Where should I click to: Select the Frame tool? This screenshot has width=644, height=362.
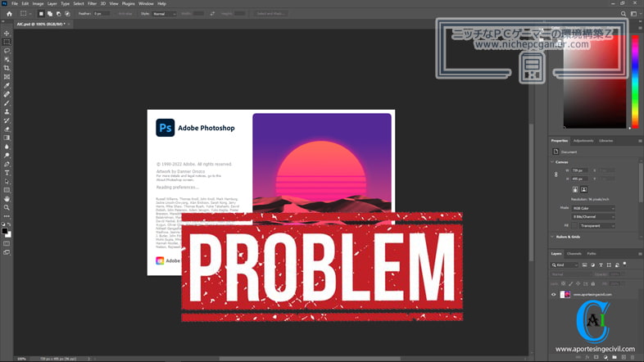pos(7,77)
